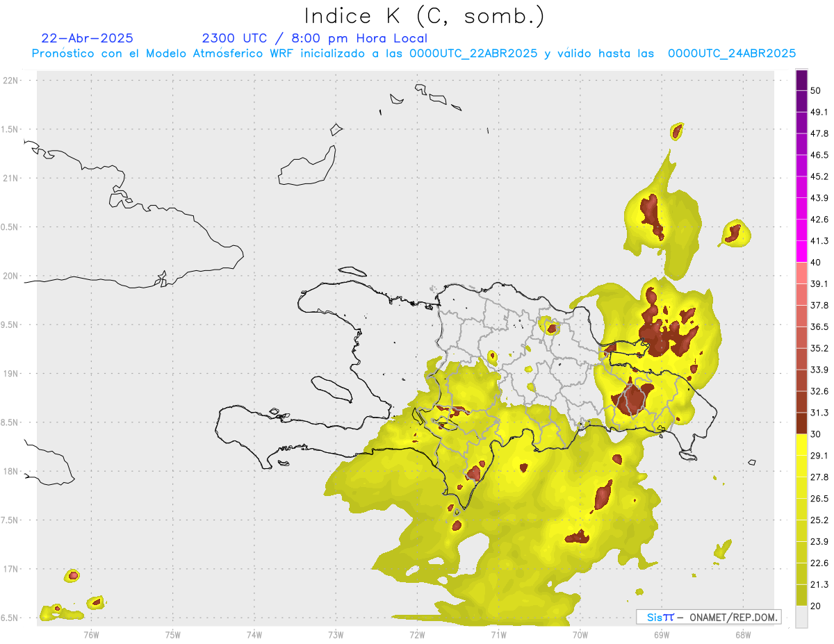This screenshot has width=834, height=644.
Task: Pick the magenta swatch between 41.3 and 42.6
Action: (x=802, y=231)
